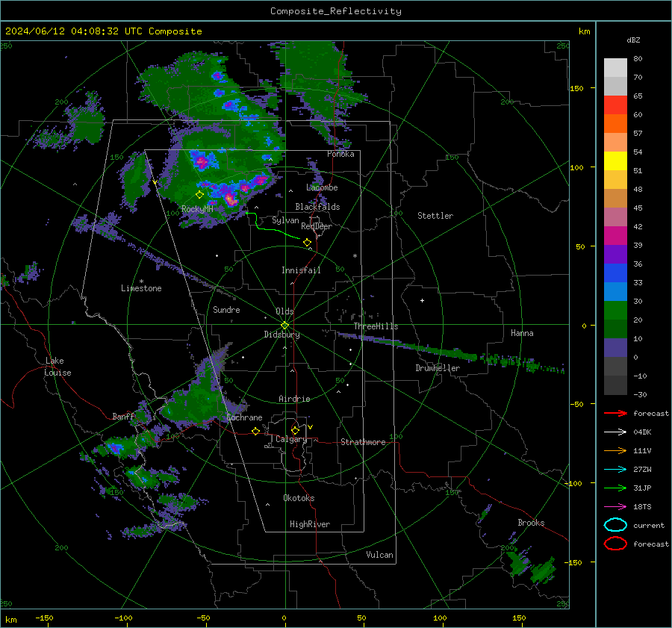Select the orange 111V arrow in the legend
The height and width of the screenshot is (628, 672).
[x=615, y=450]
